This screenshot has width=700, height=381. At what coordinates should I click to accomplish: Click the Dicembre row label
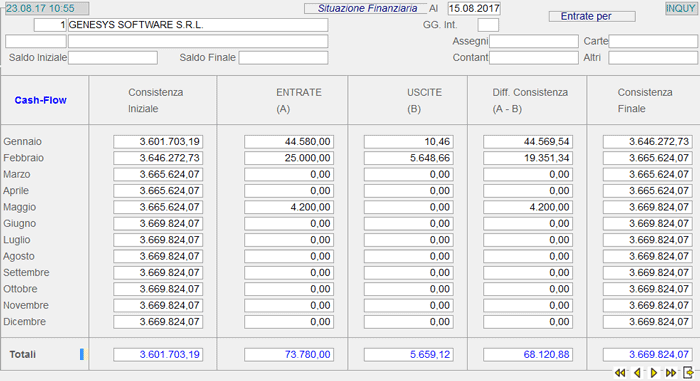(25, 322)
